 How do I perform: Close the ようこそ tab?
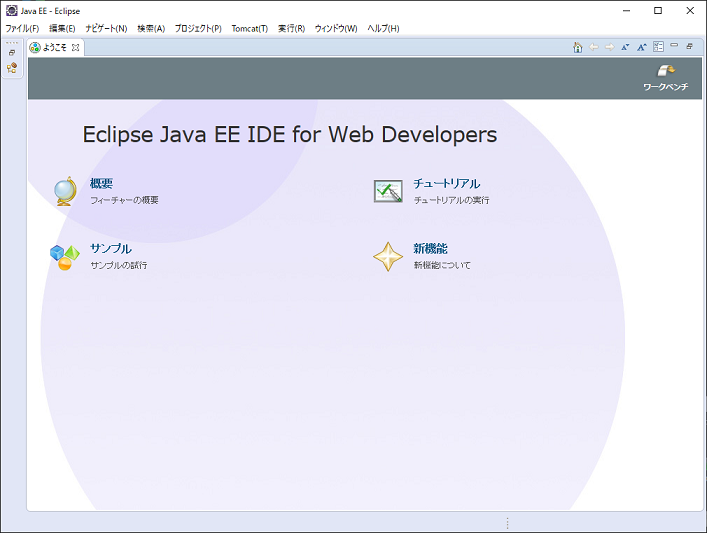[x=76, y=47]
